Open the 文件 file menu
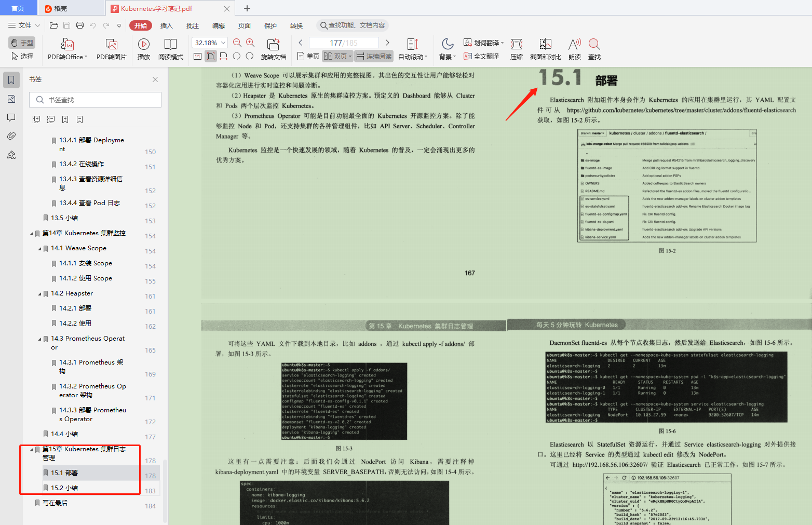Image resolution: width=812 pixels, height=525 pixels. tap(24, 25)
